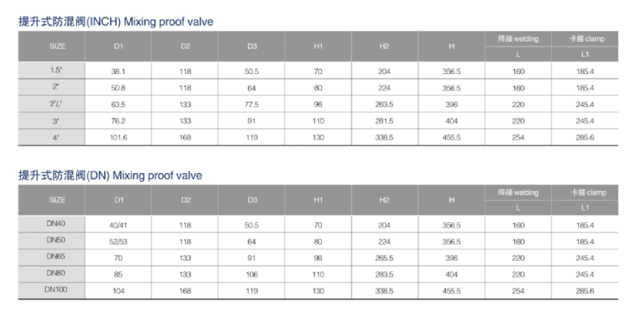Select the 283.5 value in DN80 row
644x312 pixels.
384,275
